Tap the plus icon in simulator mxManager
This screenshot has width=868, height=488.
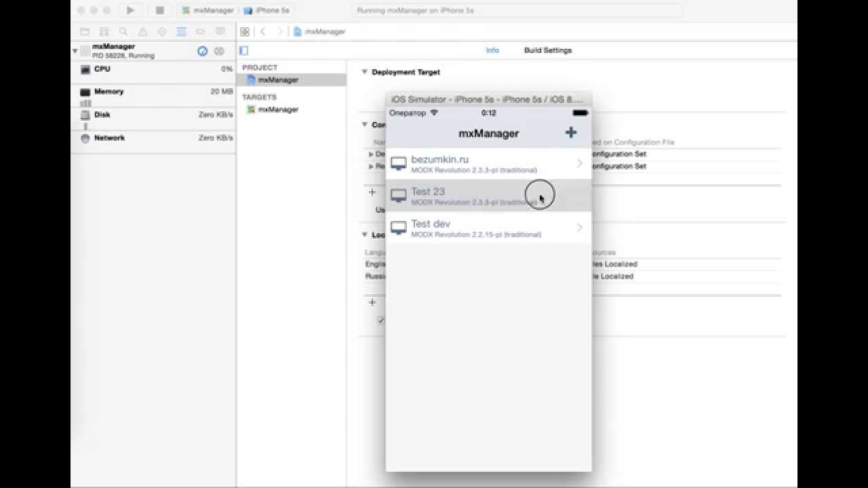coord(571,133)
